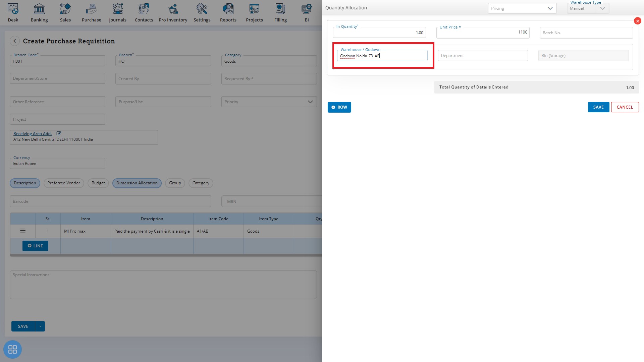
Task: Click the row reorder handle for MI Pro max
Action: click(23, 231)
